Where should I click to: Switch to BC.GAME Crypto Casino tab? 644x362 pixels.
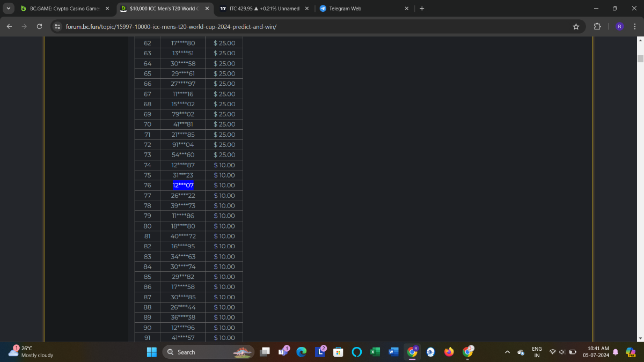tap(64, 9)
